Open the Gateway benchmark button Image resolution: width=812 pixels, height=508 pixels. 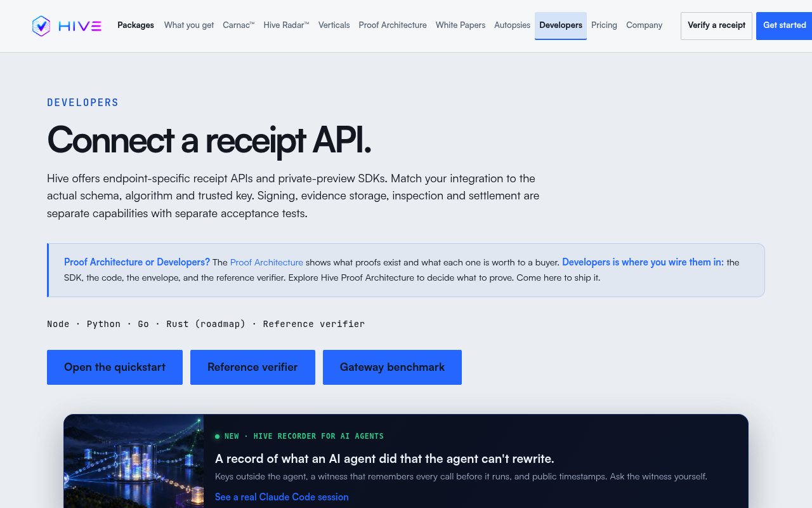pyautogui.click(x=392, y=367)
